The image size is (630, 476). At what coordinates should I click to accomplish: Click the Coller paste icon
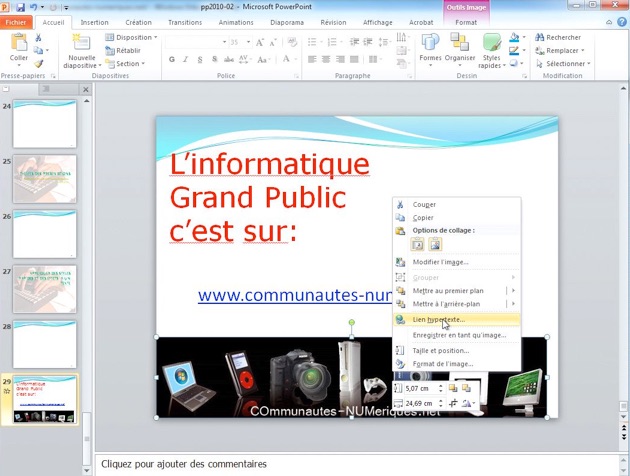(x=18, y=43)
